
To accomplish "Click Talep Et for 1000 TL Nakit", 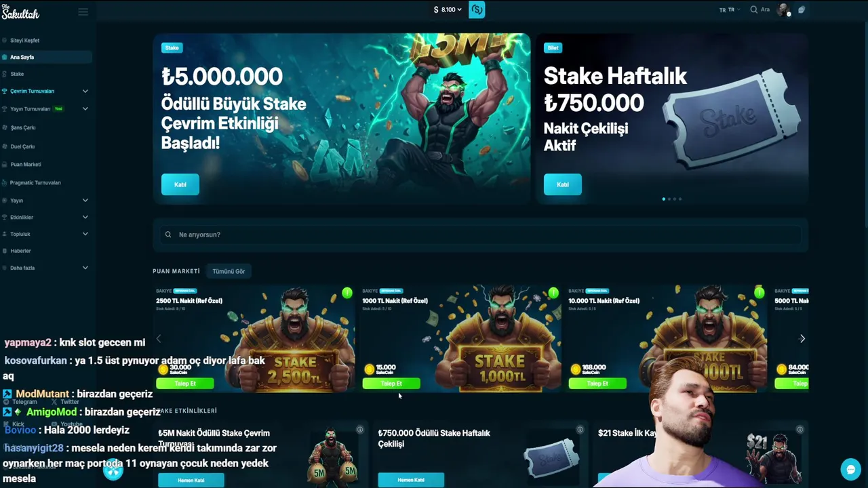I will tap(391, 384).
